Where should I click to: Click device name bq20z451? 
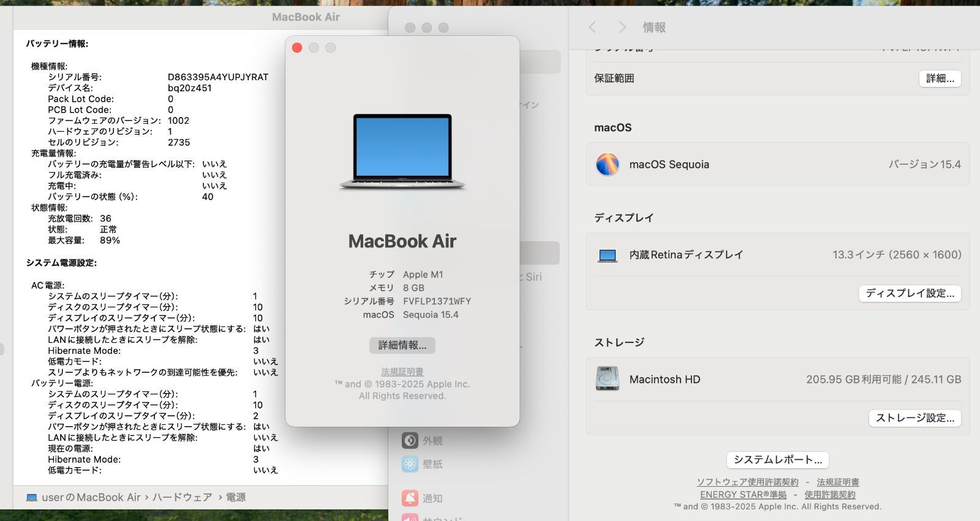coord(190,88)
